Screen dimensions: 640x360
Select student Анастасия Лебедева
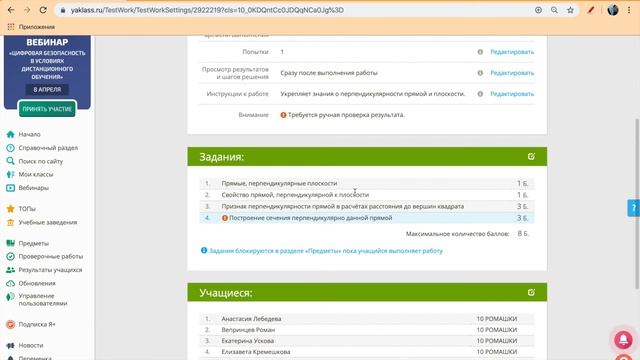click(x=251, y=319)
